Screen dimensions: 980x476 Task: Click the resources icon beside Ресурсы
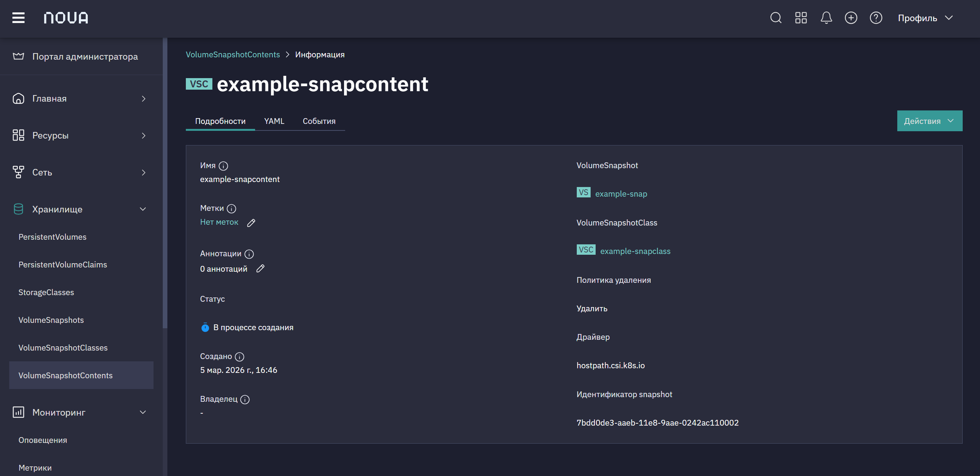coord(18,135)
